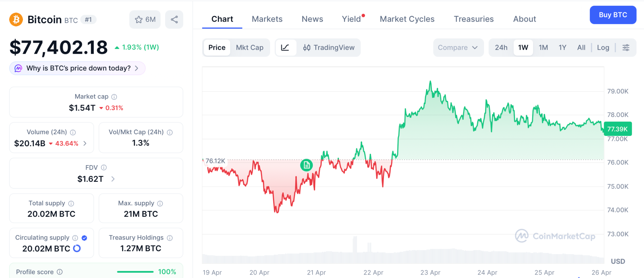Switch to the Treasuries tab
The image size is (644, 278).
[474, 19]
